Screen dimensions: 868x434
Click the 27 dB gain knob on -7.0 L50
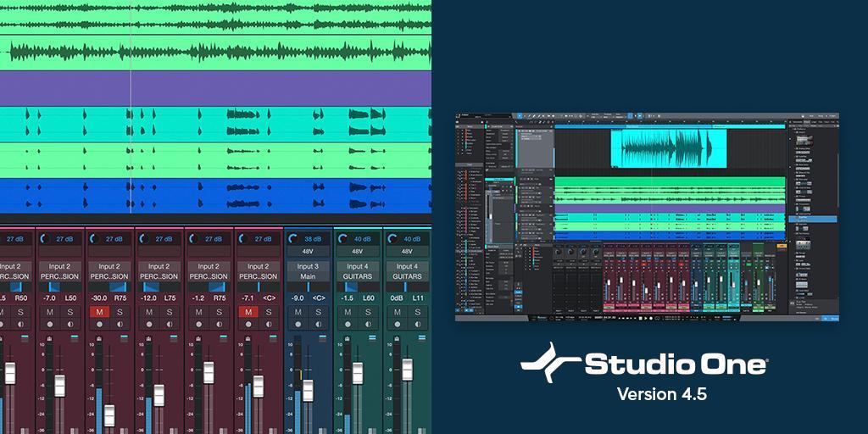click(46, 238)
